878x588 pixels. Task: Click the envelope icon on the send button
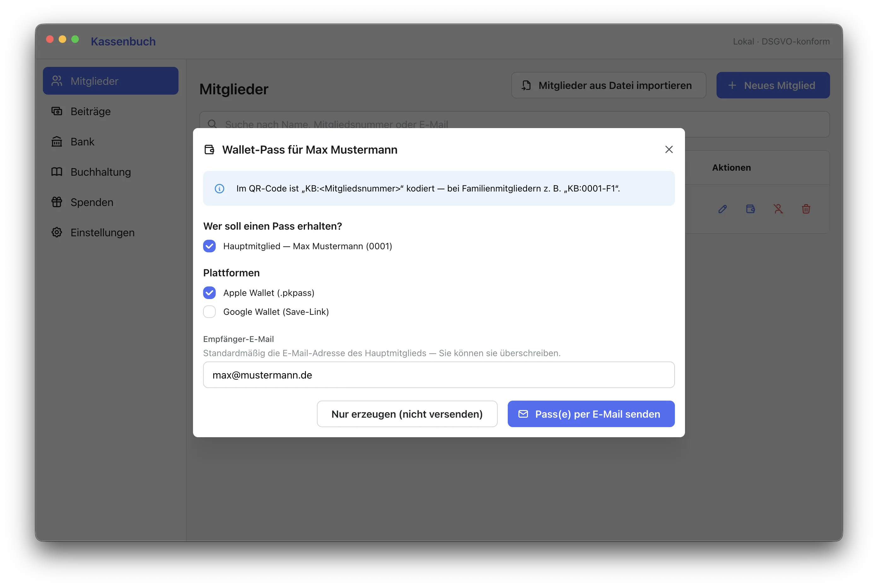coord(523,414)
